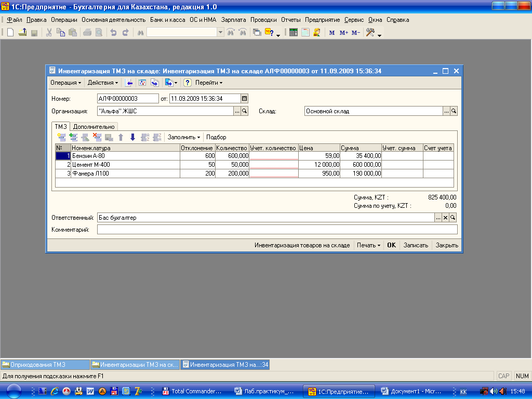532x399 pixels.
Task: Open the calculator icon in main toolbar
Action: (294, 33)
